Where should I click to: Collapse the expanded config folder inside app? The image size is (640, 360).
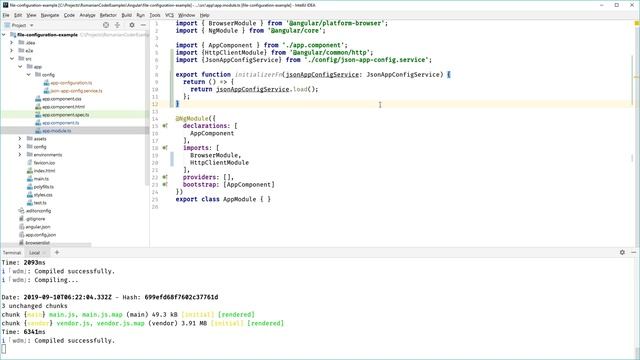coord(29,75)
